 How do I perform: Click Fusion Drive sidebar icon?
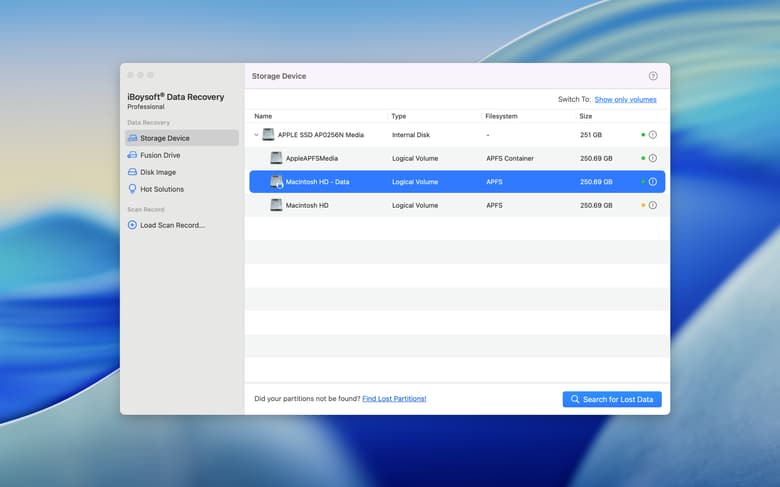tap(132, 155)
